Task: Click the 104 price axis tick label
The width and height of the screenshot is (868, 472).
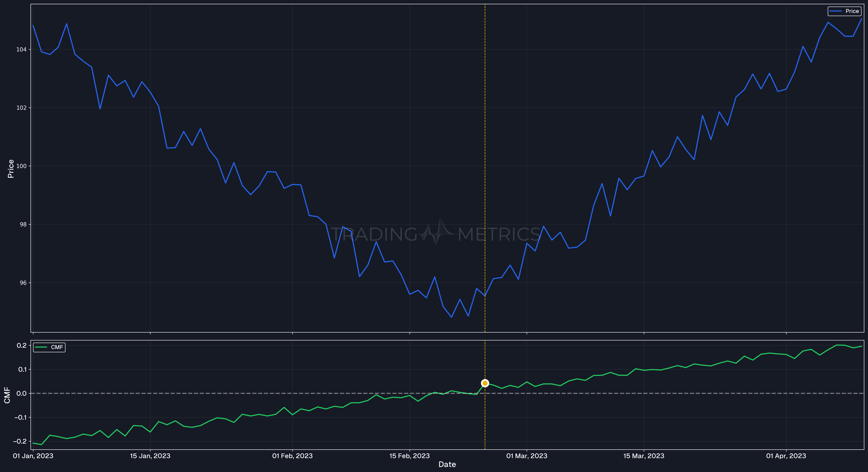Action: (21, 50)
